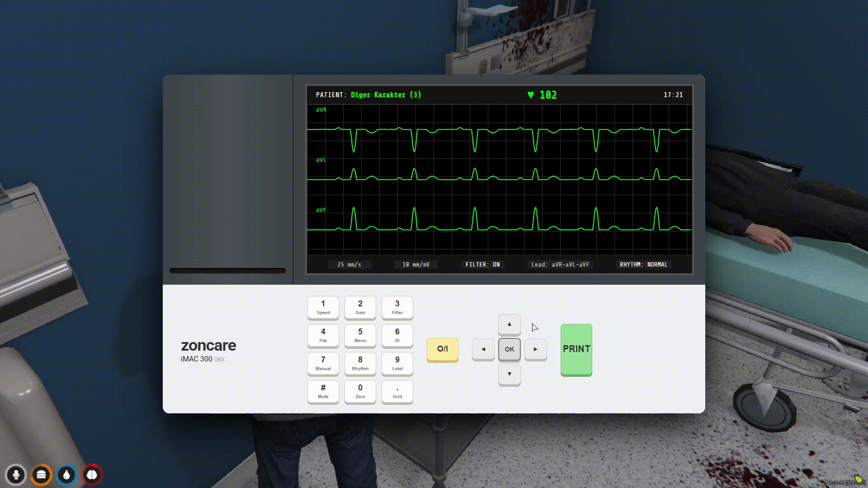Toggle grid display with the Grid key
Viewport: 868px width, 488px height.
tap(397, 392)
